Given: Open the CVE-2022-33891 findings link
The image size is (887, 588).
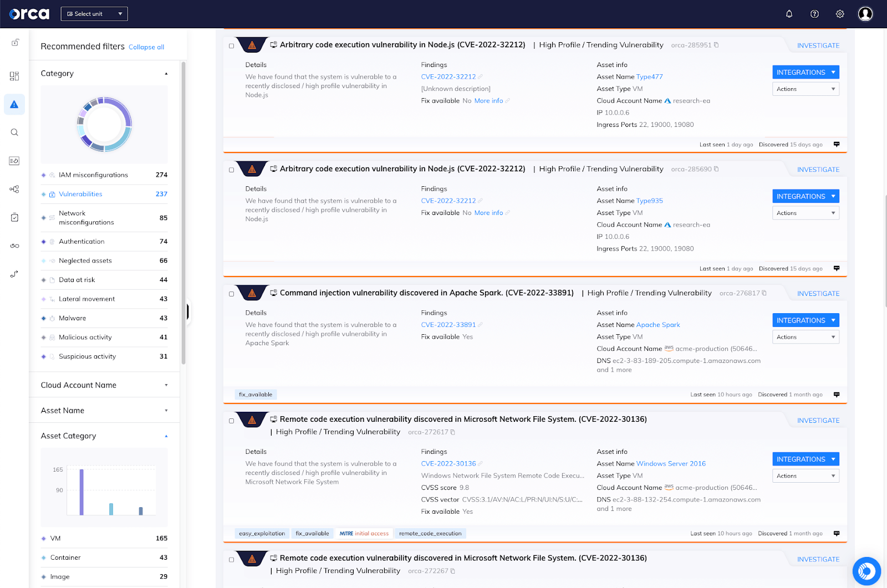Looking at the screenshot, I should pyautogui.click(x=448, y=324).
